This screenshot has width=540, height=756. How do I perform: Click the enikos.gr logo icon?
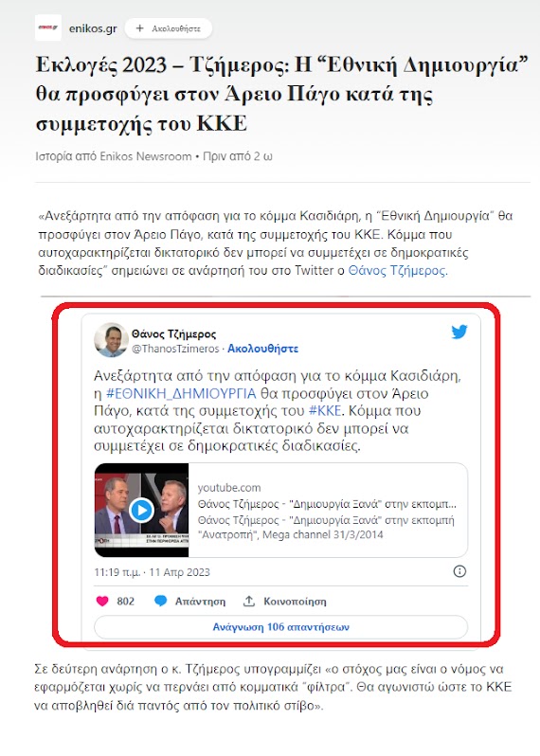pos(48,28)
